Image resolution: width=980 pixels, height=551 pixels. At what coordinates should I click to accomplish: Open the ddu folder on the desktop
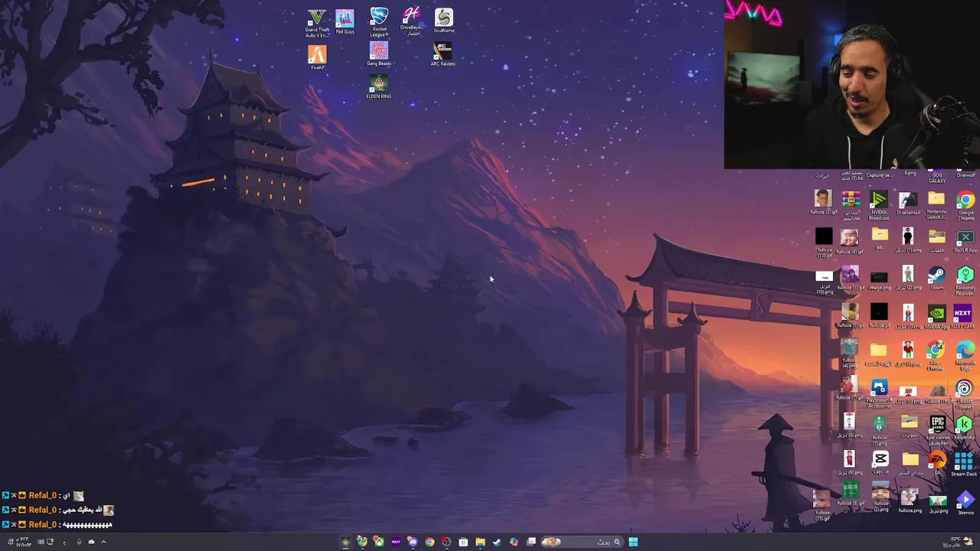coord(880,240)
